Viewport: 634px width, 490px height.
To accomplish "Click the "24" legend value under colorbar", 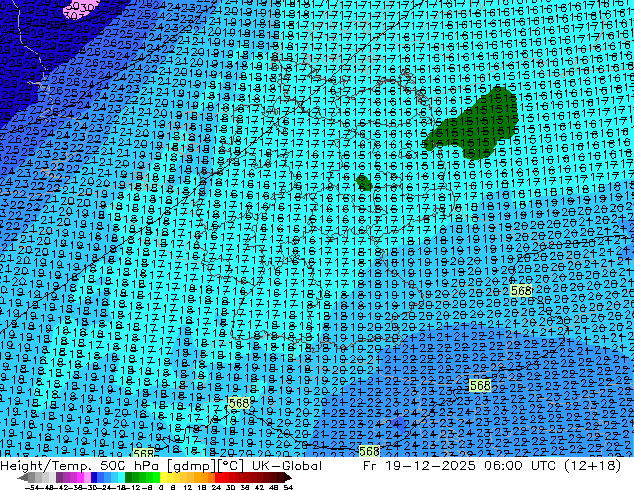I will 216,488.
